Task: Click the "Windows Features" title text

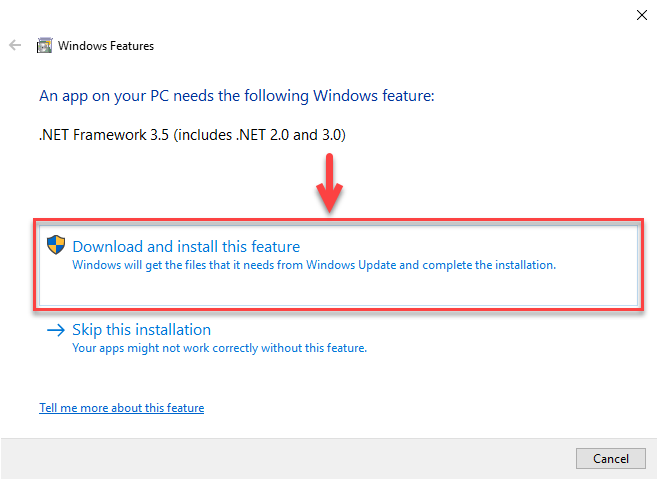Action: [x=106, y=46]
